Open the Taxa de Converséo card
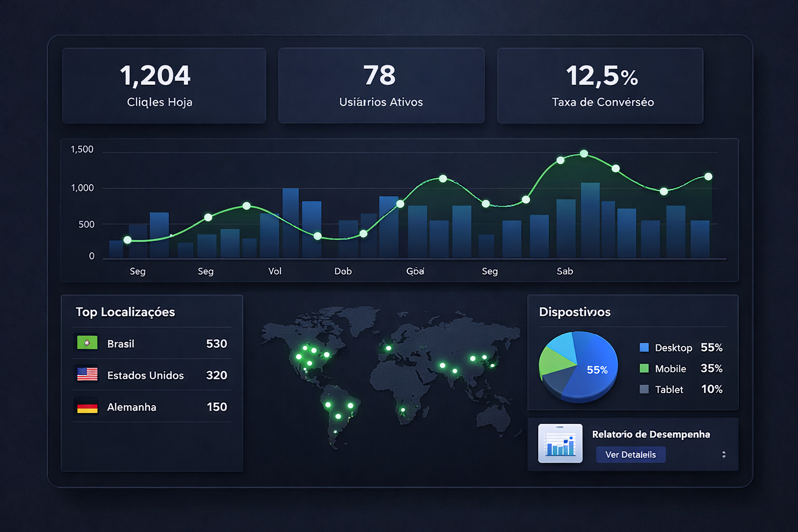The width and height of the screenshot is (798, 532). (600, 86)
